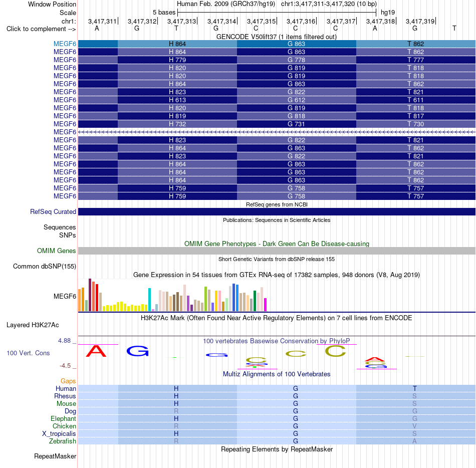Click the Layered H3K27Ac label
Viewport: 476px width, 468px height.
coord(33,325)
